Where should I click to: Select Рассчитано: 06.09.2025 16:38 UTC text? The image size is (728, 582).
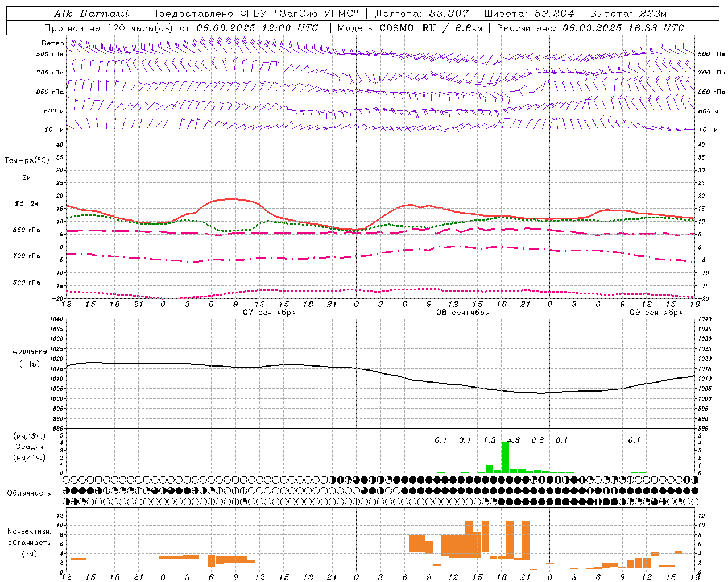[590, 28]
